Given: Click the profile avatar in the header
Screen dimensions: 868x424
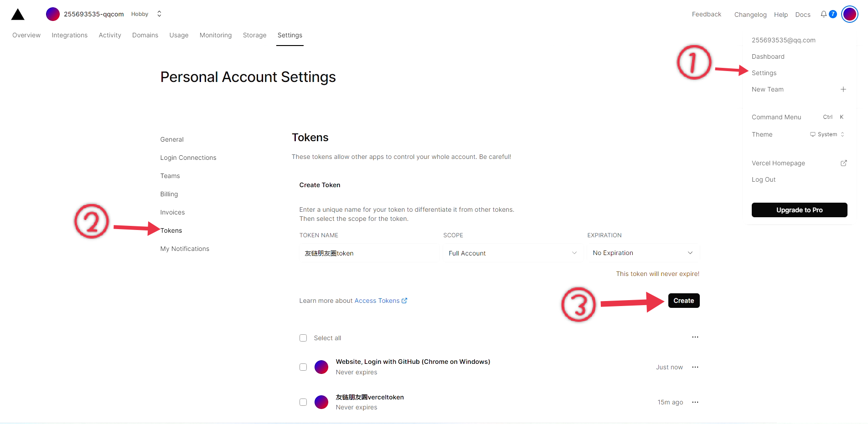Looking at the screenshot, I should tap(849, 14).
